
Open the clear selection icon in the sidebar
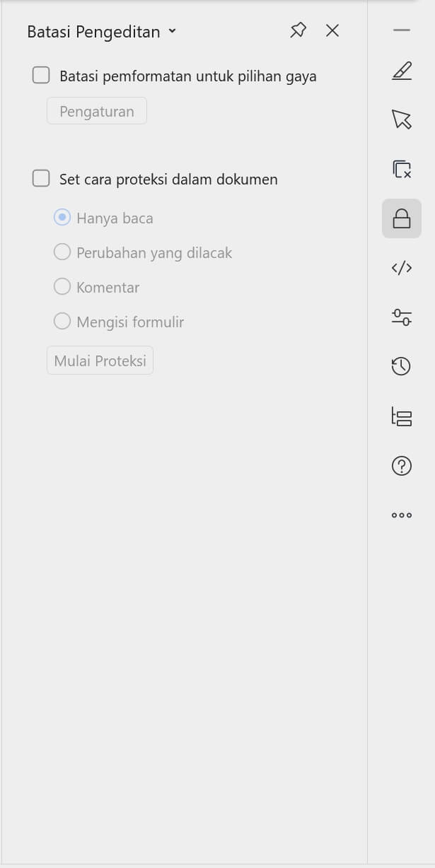tap(401, 170)
